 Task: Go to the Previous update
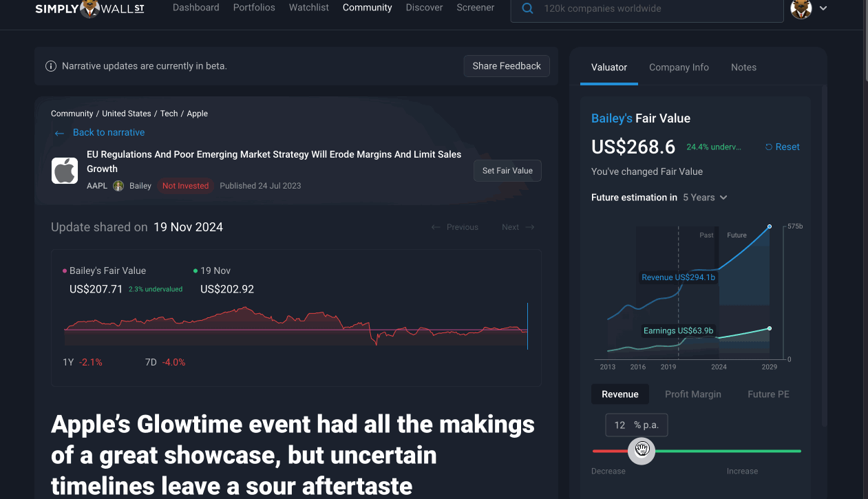[455, 227]
